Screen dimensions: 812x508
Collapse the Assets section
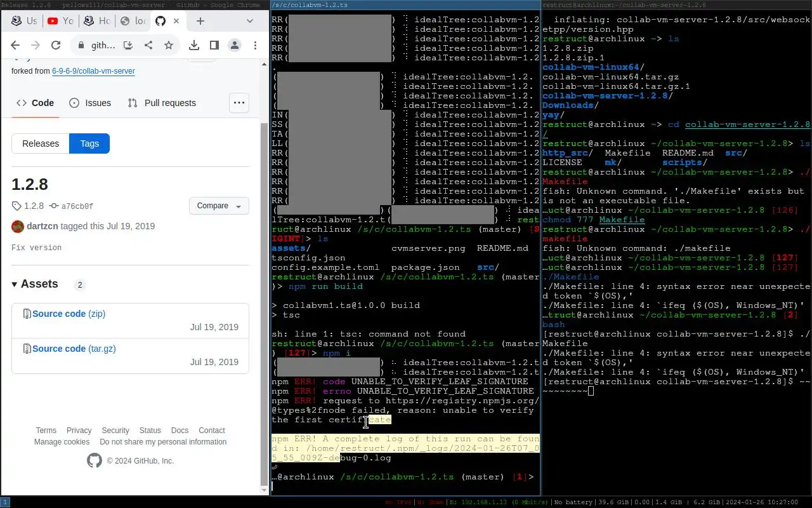click(x=35, y=284)
